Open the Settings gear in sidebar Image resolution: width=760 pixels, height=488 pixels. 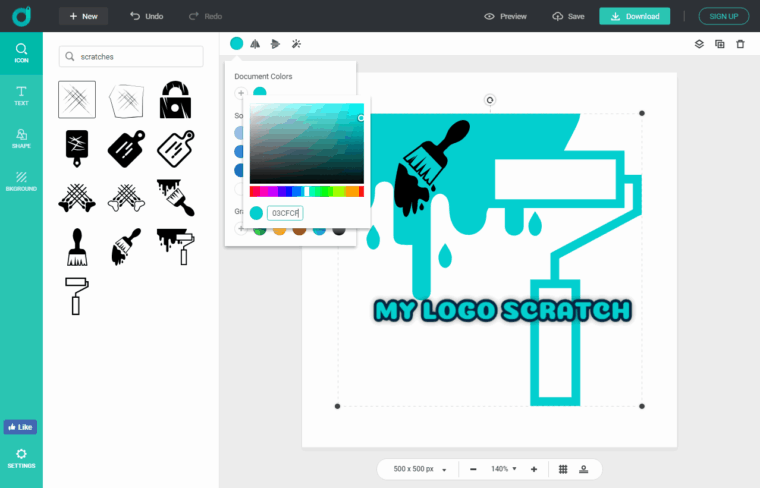(21, 458)
